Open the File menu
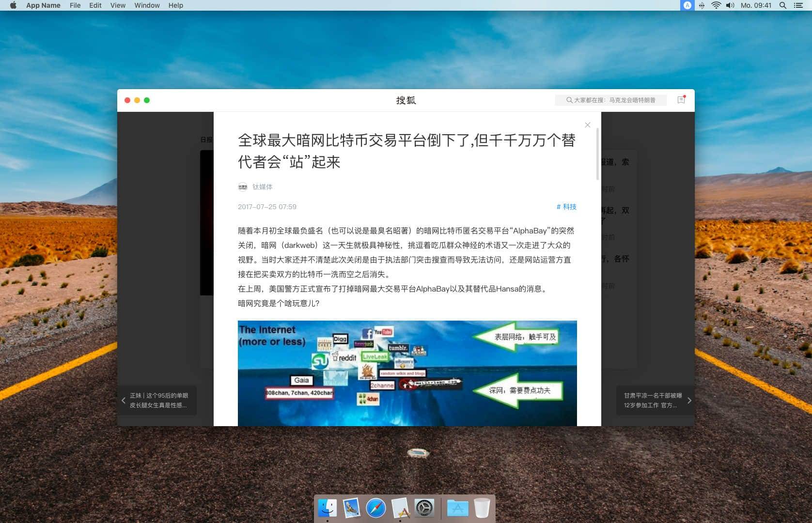The image size is (812, 523). coord(75,5)
